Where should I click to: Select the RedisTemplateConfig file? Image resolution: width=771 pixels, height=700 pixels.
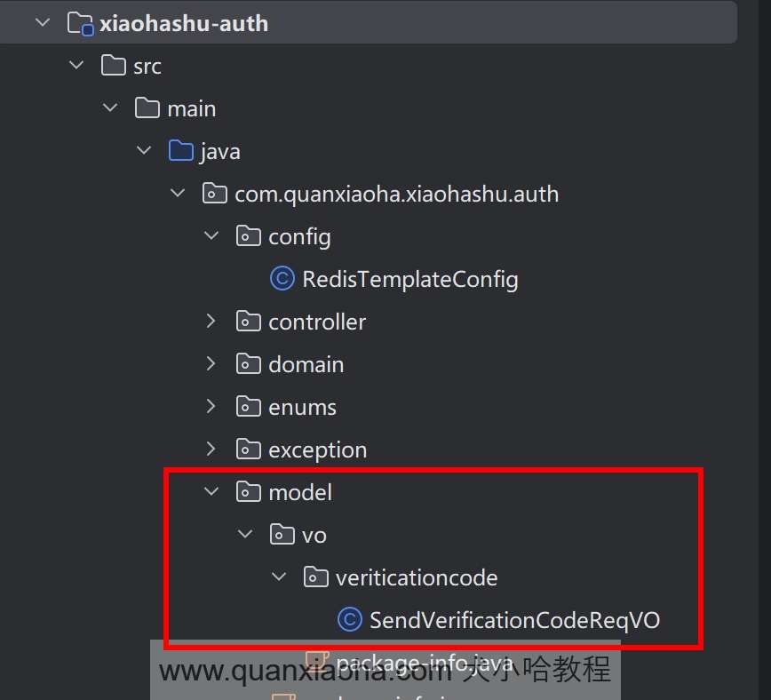click(x=409, y=280)
